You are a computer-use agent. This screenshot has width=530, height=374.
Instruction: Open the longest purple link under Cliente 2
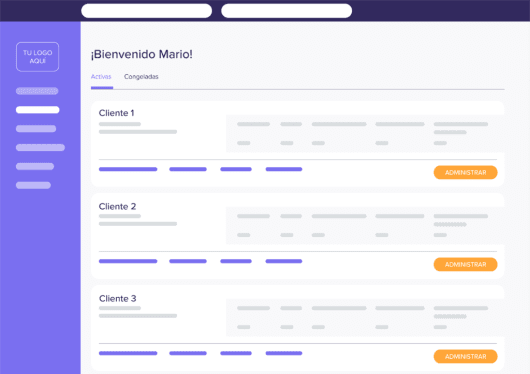point(128,261)
